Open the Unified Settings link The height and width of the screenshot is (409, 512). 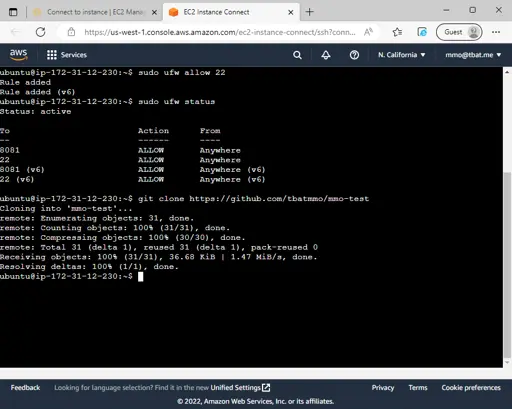tap(240, 388)
